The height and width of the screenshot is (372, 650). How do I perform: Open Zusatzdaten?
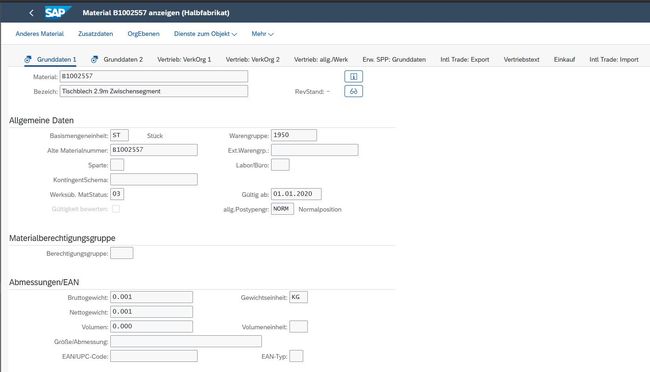[x=95, y=34]
